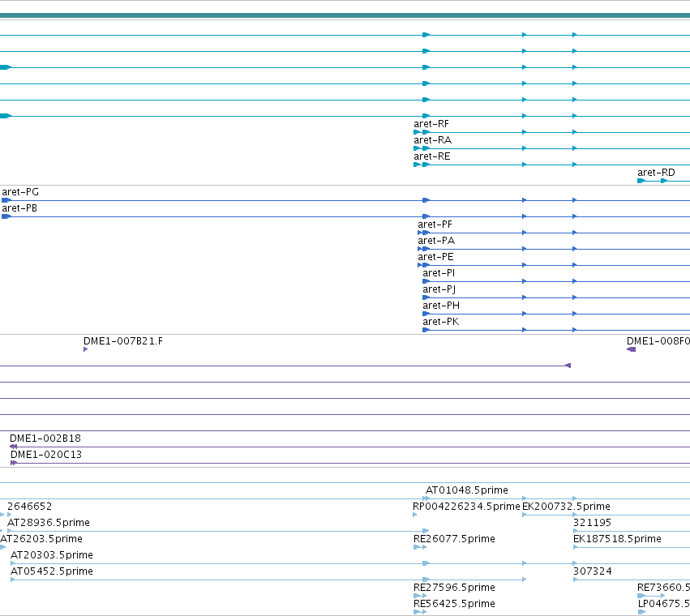
Task: Select the aret-PG protein label
Action: click(x=20, y=192)
